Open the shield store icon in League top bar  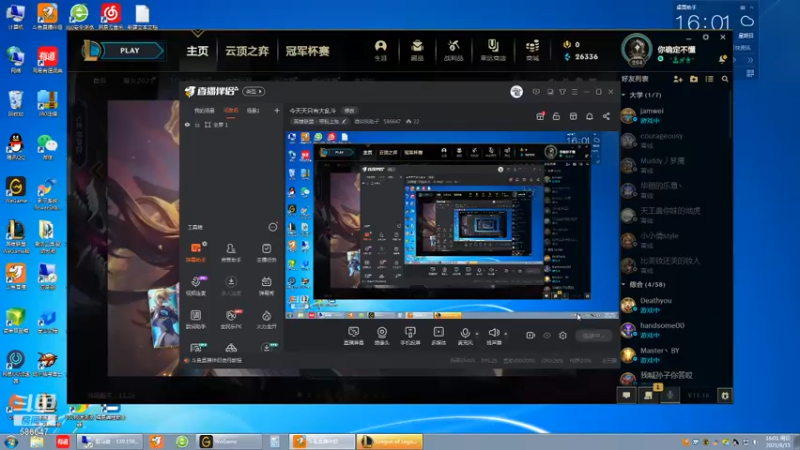[493, 50]
